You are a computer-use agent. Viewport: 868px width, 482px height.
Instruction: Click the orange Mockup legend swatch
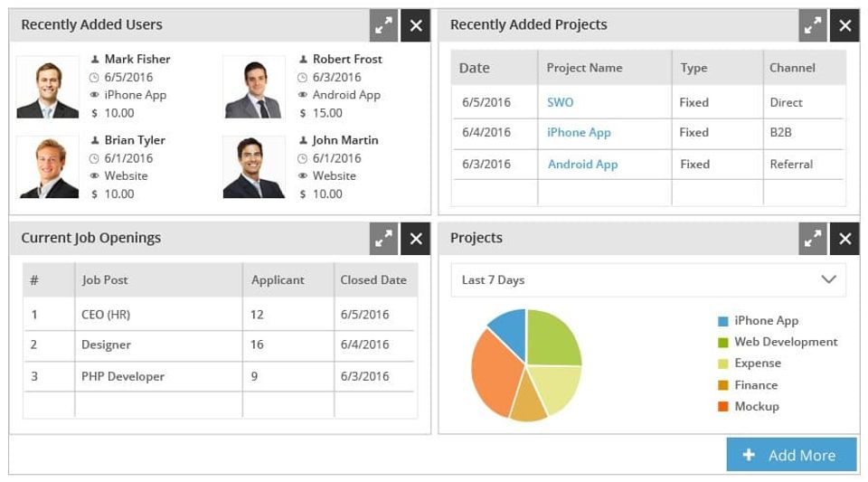click(723, 407)
